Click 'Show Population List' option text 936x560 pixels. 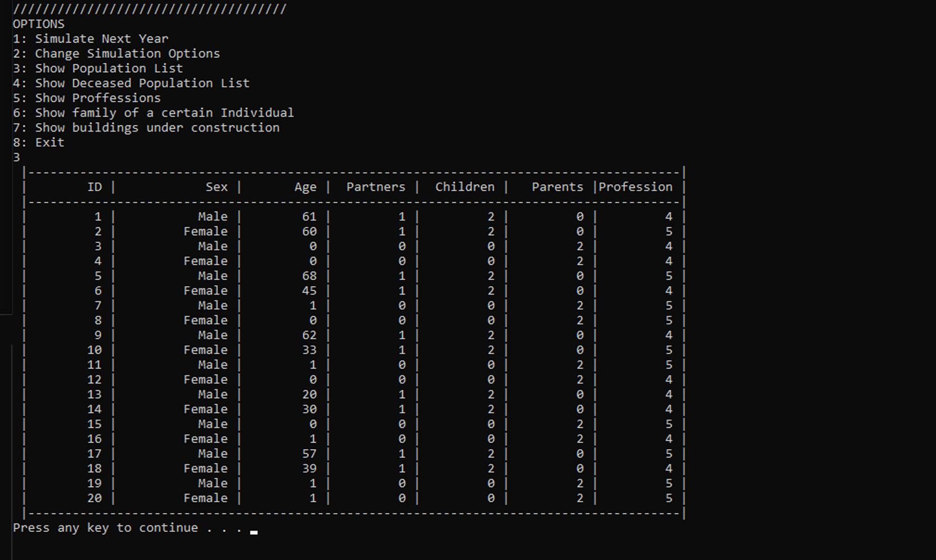(98, 68)
